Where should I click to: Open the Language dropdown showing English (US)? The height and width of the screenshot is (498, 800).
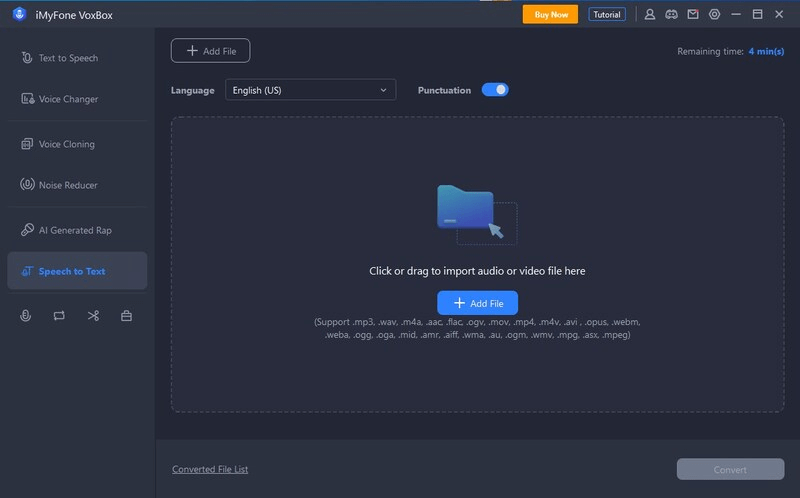[310, 90]
